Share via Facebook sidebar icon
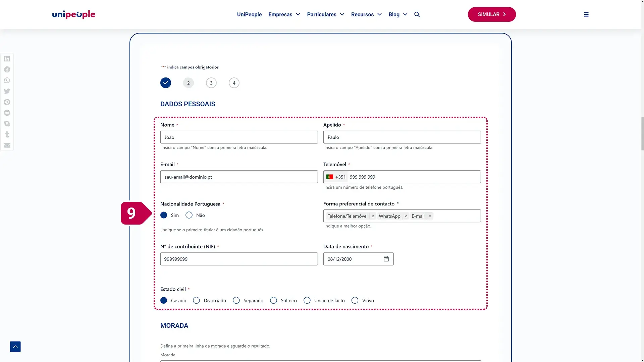Screen dimensions: 644x362 (7, 69)
